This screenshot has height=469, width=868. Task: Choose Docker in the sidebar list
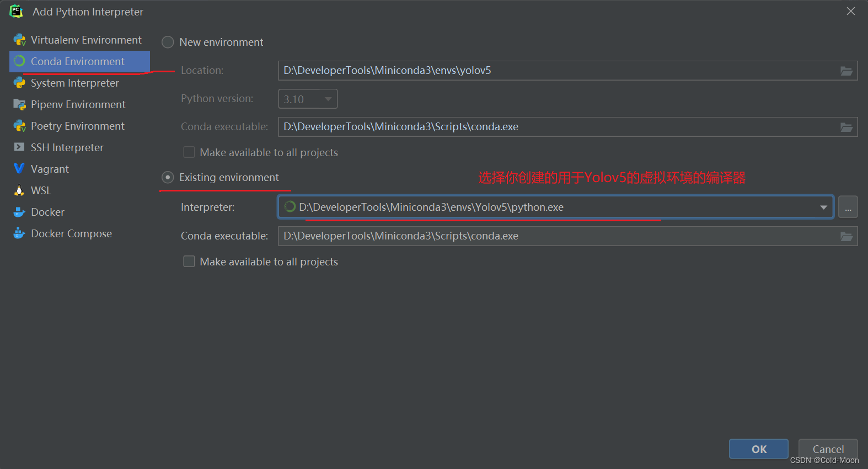pos(79,212)
